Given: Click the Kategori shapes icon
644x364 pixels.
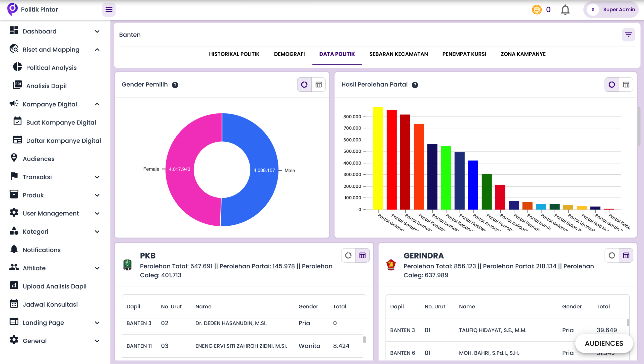Looking at the screenshot, I should [x=14, y=230].
